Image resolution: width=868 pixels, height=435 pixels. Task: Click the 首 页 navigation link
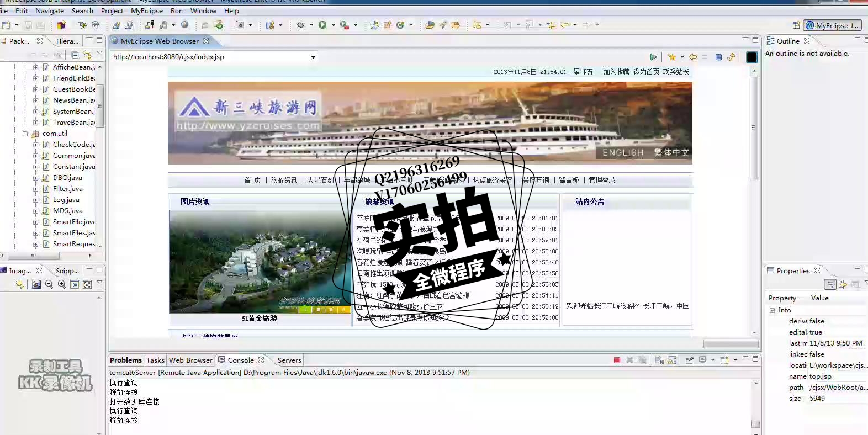pyautogui.click(x=252, y=180)
